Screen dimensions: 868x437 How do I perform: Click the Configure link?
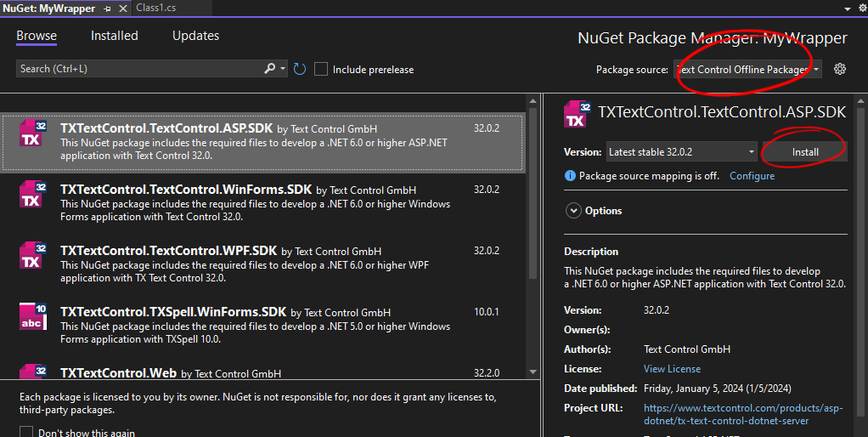coord(752,176)
